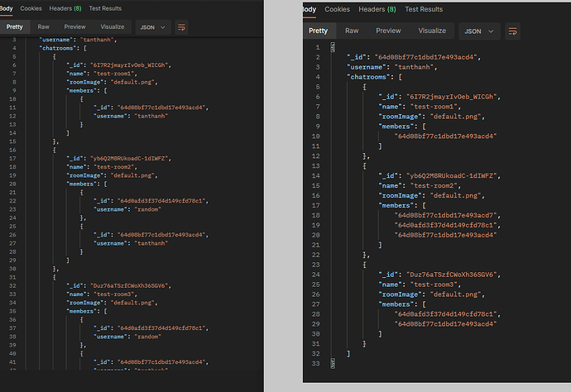The width and height of the screenshot is (571, 392).
Task: Select Raw view in left panel
Action: click(44, 26)
